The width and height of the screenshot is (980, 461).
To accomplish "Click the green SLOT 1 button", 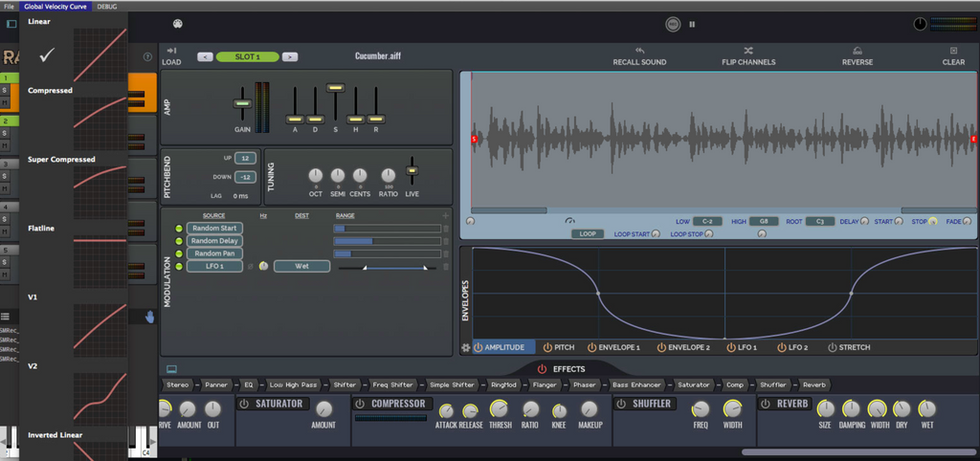I will 248,56.
